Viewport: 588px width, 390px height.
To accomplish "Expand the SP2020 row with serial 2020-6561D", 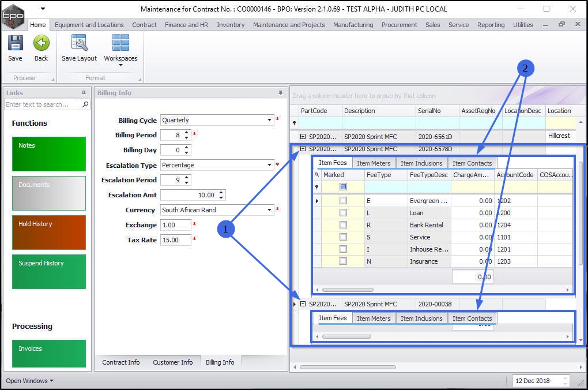I will [x=303, y=136].
